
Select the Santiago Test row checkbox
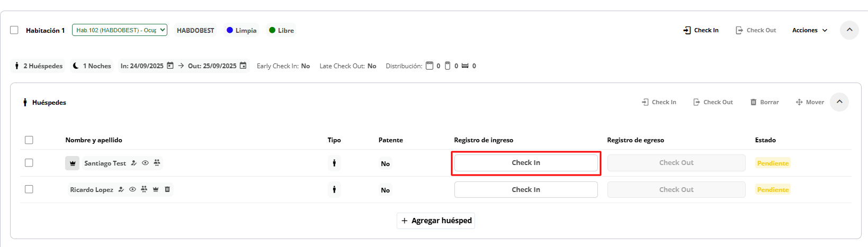(29, 163)
